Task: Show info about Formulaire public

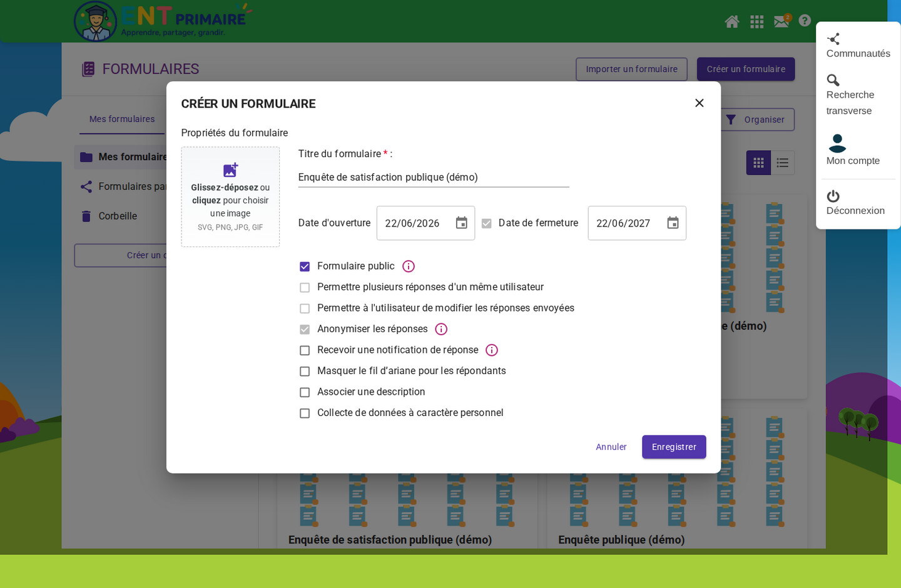Action: point(409,266)
